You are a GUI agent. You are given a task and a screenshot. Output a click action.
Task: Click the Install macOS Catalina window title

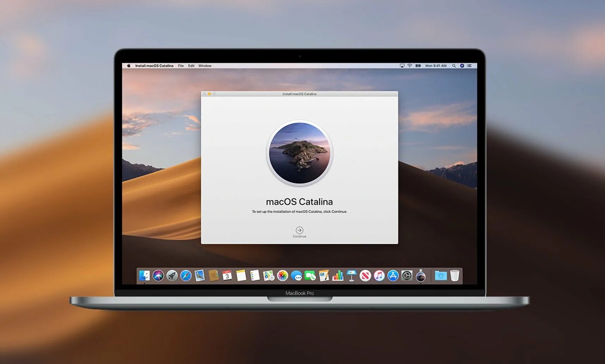[x=300, y=94]
